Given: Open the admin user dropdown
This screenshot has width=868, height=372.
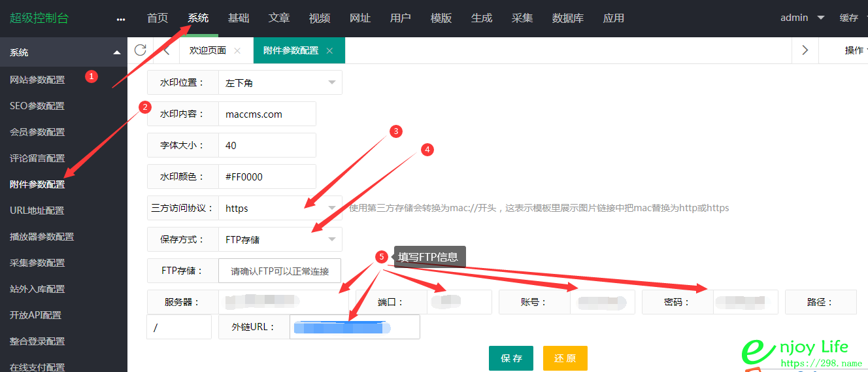Looking at the screenshot, I should (802, 18).
